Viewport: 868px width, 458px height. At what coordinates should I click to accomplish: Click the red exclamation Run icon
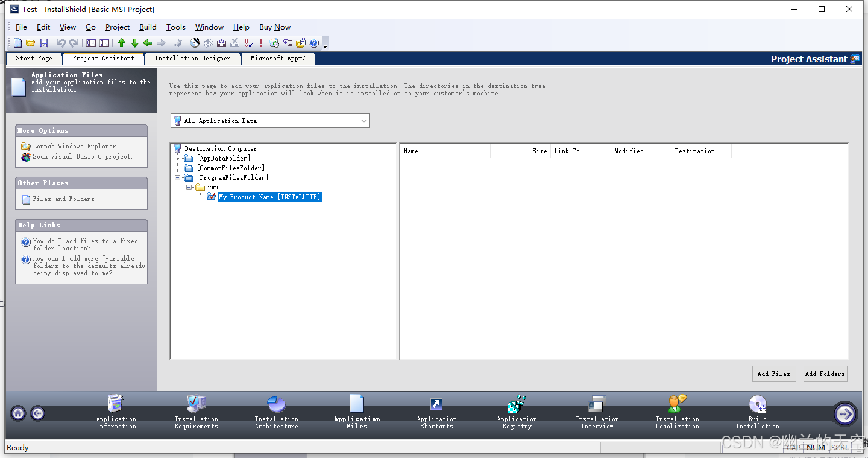tap(261, 43)
